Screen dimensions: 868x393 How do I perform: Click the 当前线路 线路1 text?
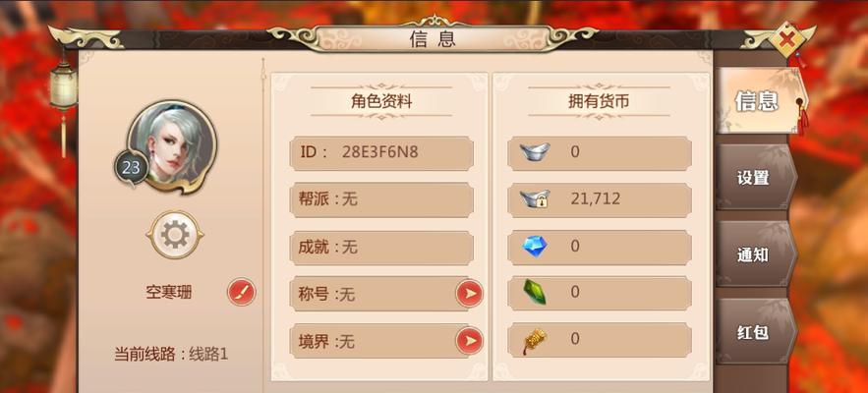[x=171, y=355]
